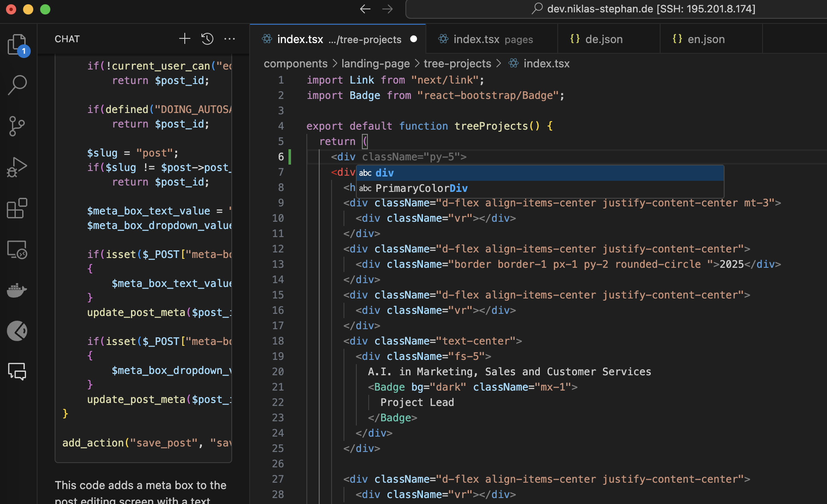Click unsaved dot on index.tsx tab
Image resolution: width=827 pixels, height=504 pixels.
point(413,39)
